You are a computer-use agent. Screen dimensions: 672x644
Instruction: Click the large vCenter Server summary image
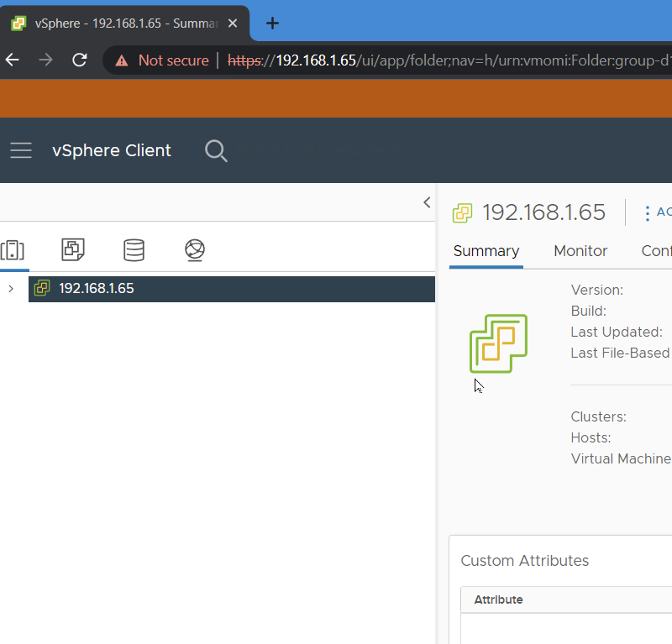pyautogui.click(x=498, y=343)
